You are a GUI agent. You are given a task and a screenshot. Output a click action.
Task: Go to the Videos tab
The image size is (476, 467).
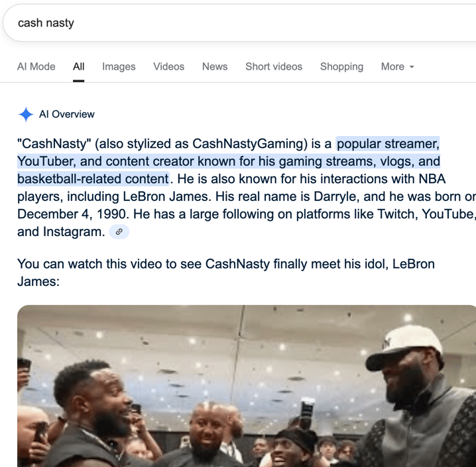pos(169,66)
